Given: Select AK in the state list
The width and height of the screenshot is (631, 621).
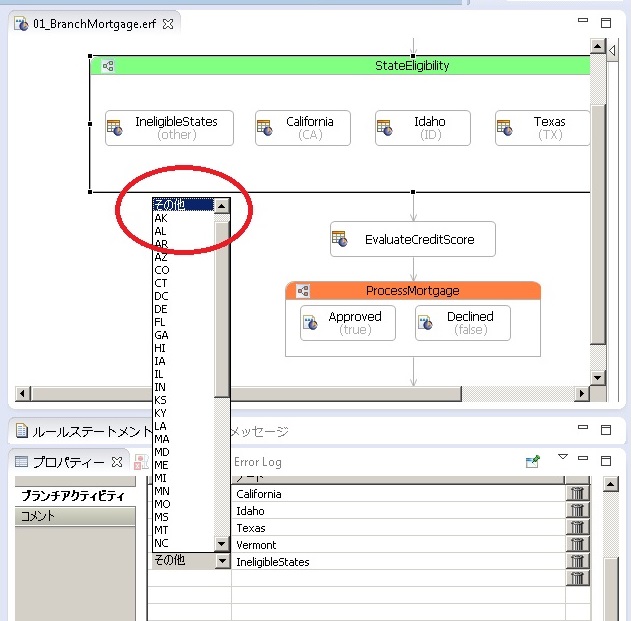Looking at the screenshot, I should click(x=184, y=218).
